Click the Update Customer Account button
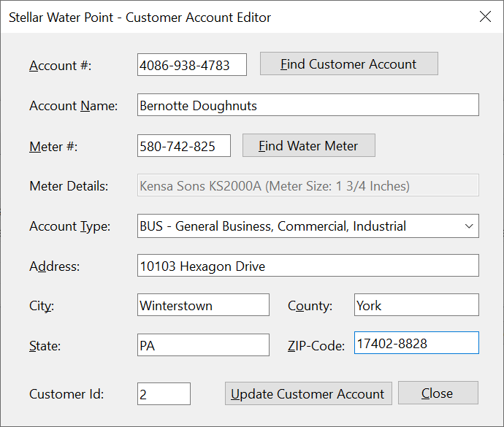Image resolution: width=504 pixels, height=427 pixels. tap(308, 393)
